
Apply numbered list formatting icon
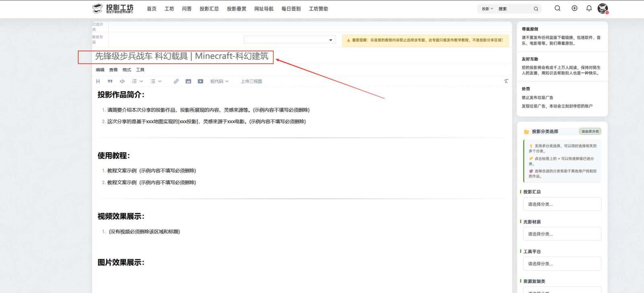[134, 81]
